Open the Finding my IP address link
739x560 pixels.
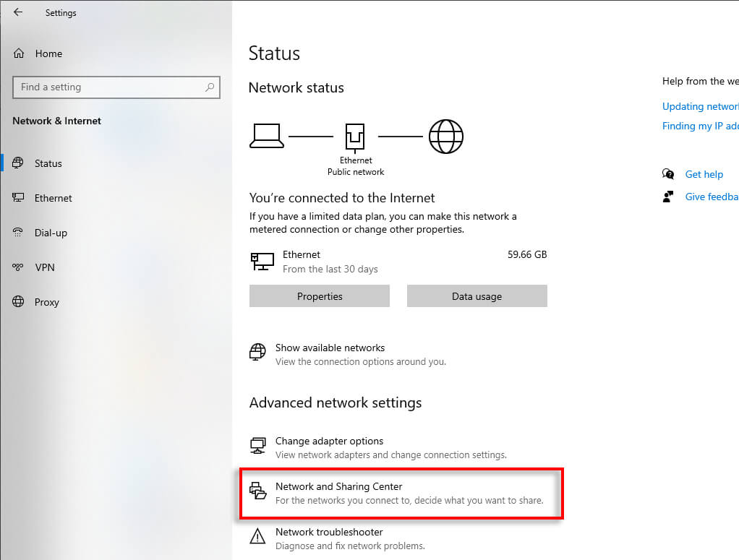[x=701, y=126]
